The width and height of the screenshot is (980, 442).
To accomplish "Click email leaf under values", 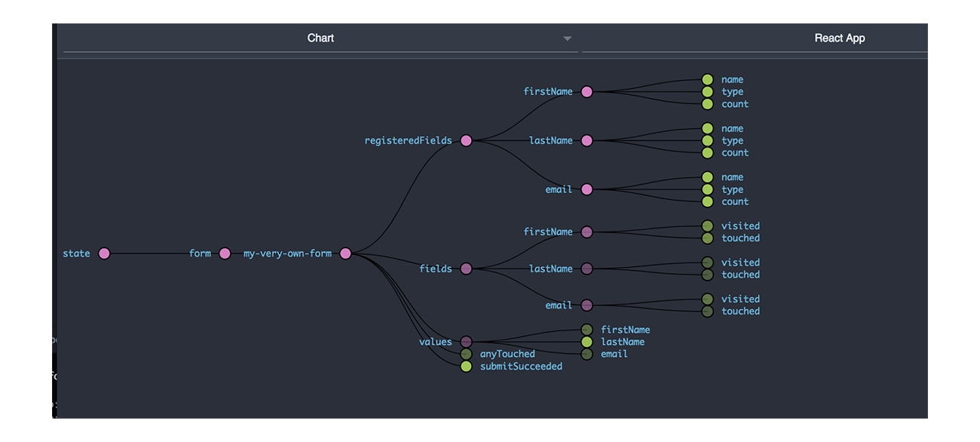I will [x=586, y=354].
